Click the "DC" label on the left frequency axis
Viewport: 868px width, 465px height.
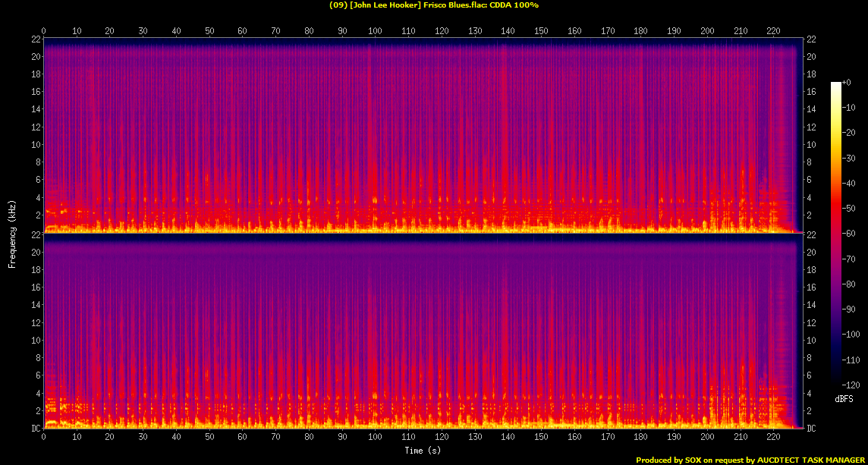click(x=36, y=429)
